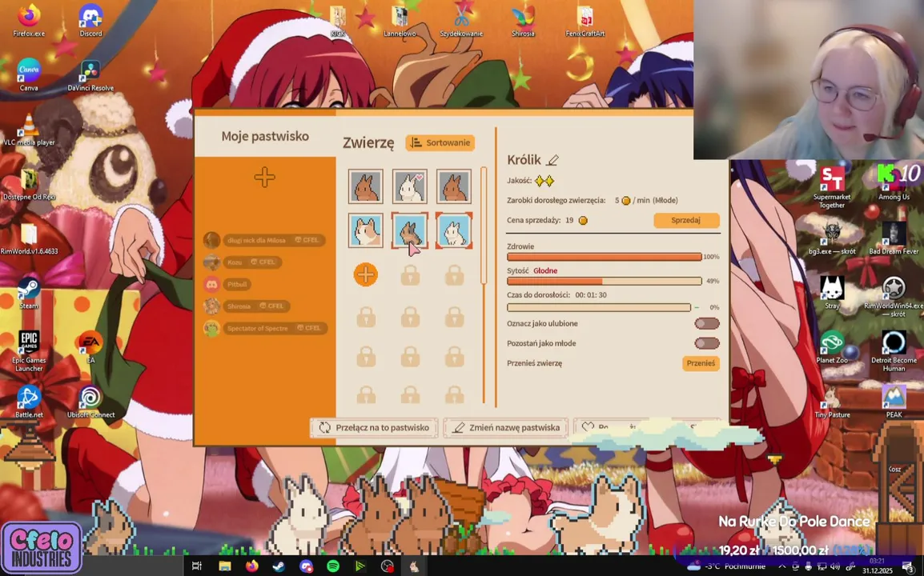Select corgi dog animal thumbnail
Image resolution: width=924 pixels, height=576 pixels.
pos(365,230)
